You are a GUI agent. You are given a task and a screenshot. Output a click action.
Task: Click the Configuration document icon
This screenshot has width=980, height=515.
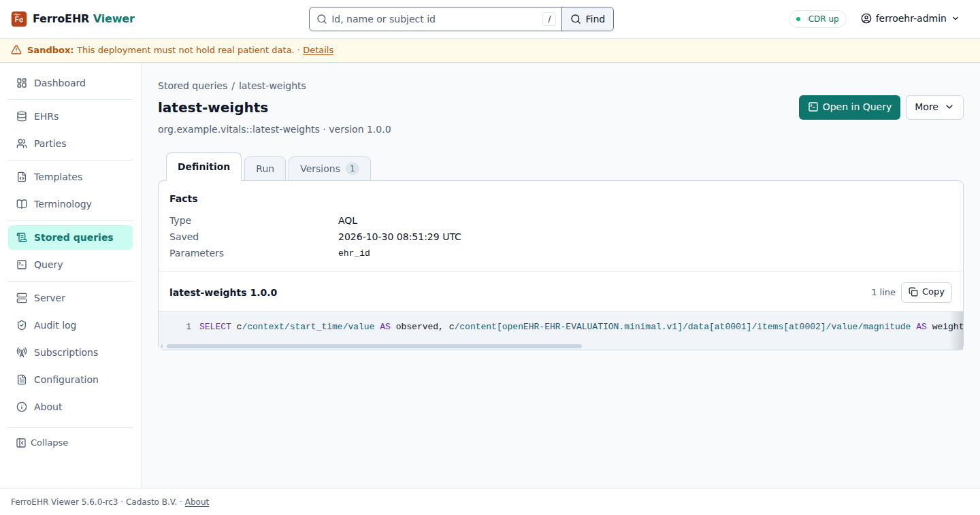click(22, 380)
